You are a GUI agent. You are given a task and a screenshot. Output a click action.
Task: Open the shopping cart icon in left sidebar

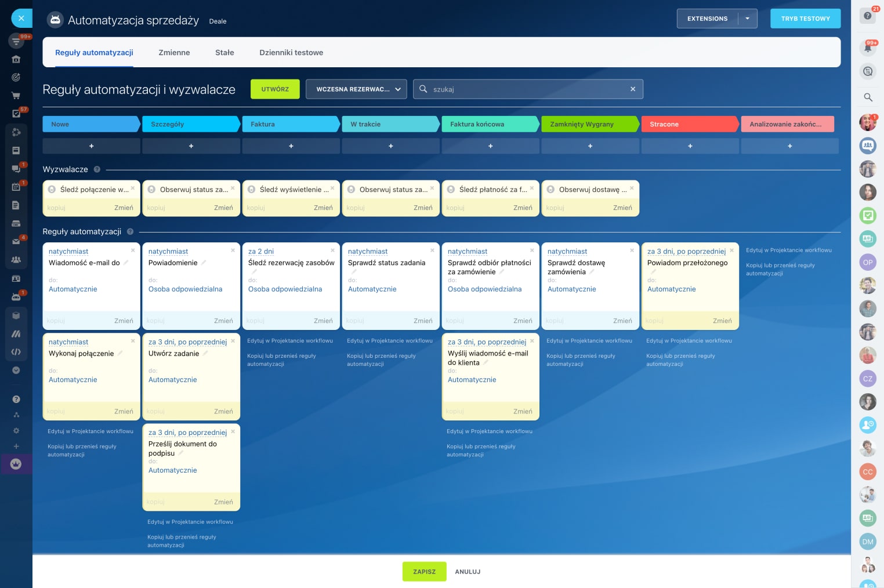point(16,96)
